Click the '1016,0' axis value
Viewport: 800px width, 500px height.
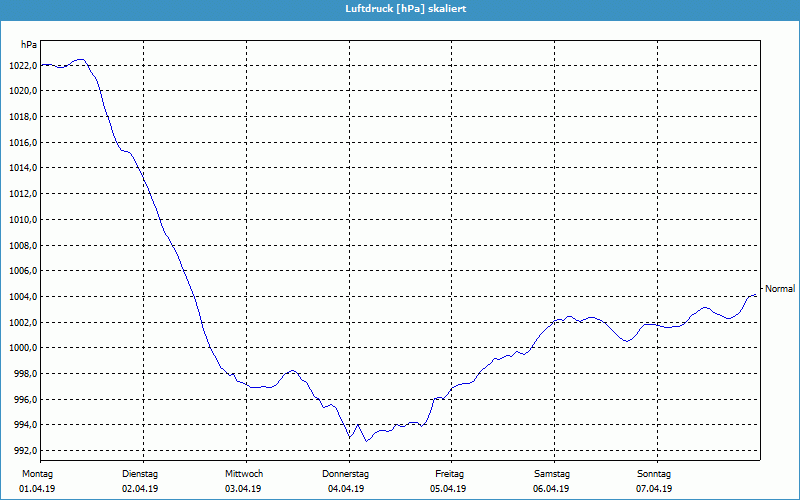coord(22,143)
